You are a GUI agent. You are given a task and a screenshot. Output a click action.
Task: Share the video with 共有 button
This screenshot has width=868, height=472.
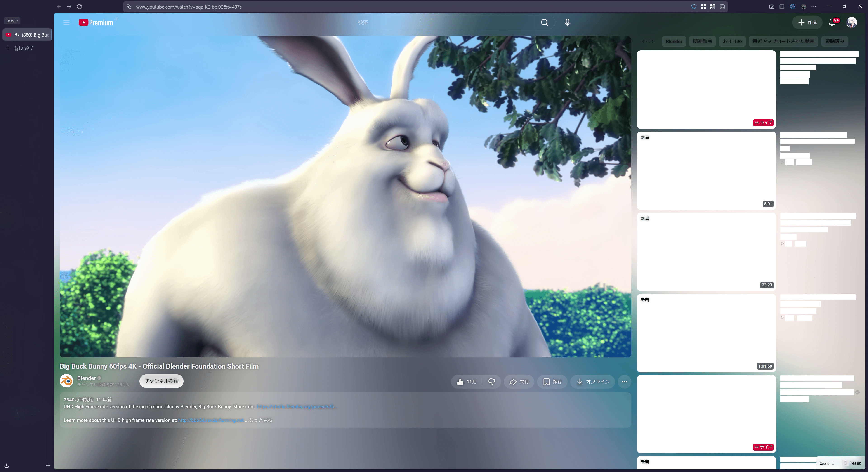(x=519, y=381)
